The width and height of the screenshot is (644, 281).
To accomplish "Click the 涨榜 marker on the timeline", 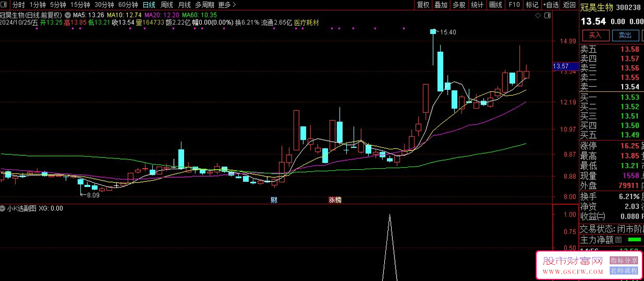I will pos(335,200).
